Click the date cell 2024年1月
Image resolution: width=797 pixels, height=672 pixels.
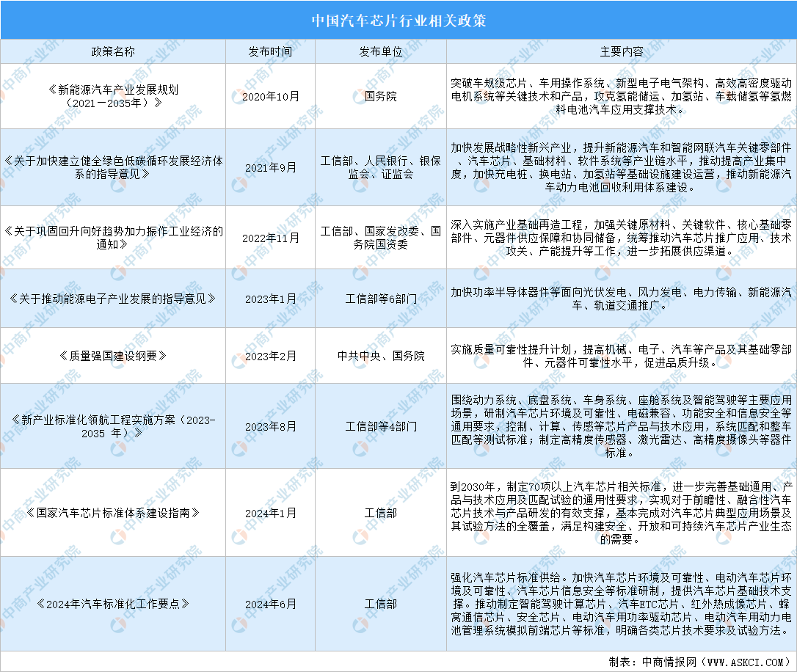tap(270, 513)
